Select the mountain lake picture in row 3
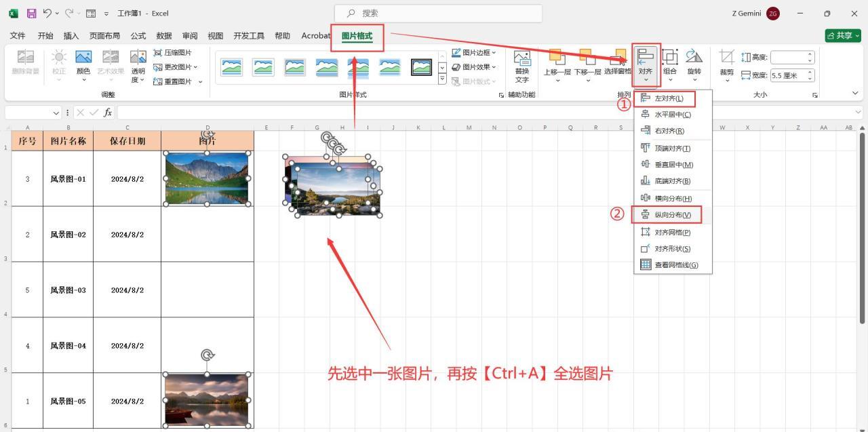Image resolution: width=868 pixels, height=432 pixels. click(207, 178)
